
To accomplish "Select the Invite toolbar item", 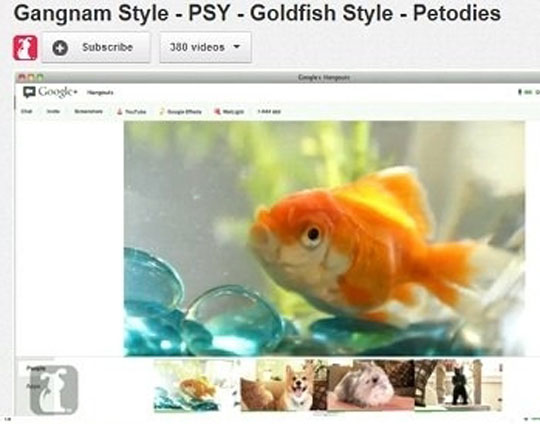I will 53,111.
